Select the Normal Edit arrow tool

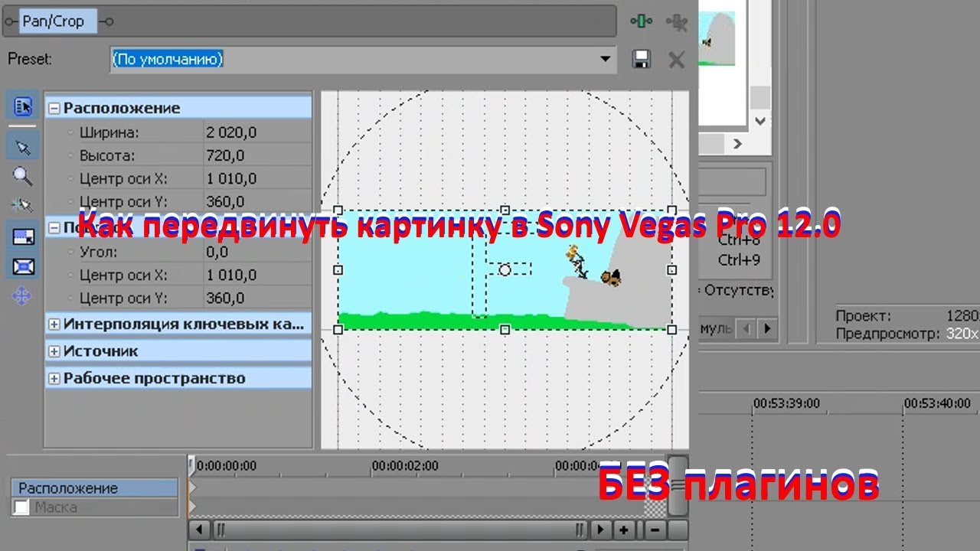23,147
